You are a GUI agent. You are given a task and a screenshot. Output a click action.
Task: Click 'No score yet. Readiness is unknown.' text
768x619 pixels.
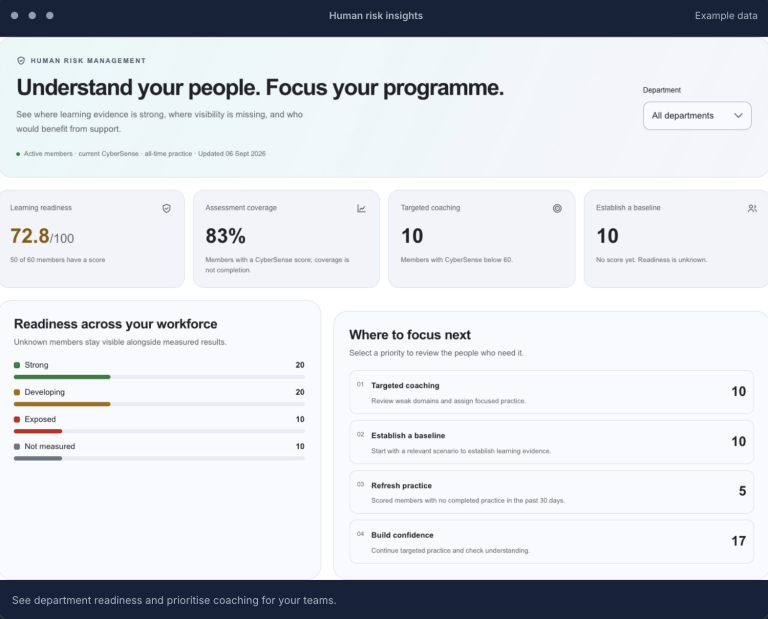click(x=651, y=260)
